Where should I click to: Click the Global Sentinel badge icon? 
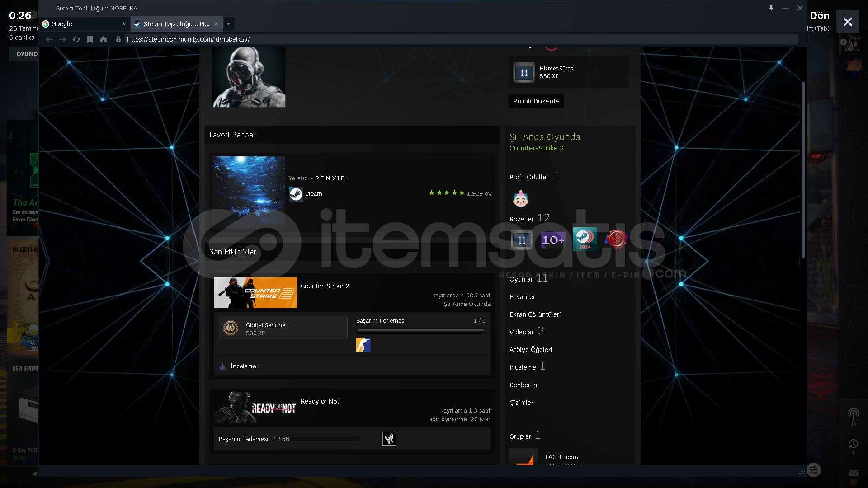231,328
